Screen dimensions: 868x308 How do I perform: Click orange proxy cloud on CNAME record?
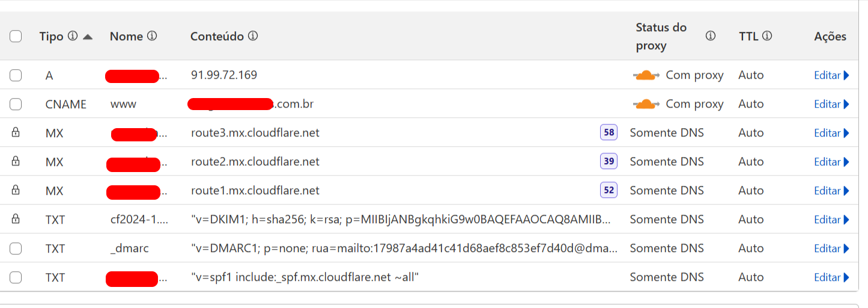point(646,104)
